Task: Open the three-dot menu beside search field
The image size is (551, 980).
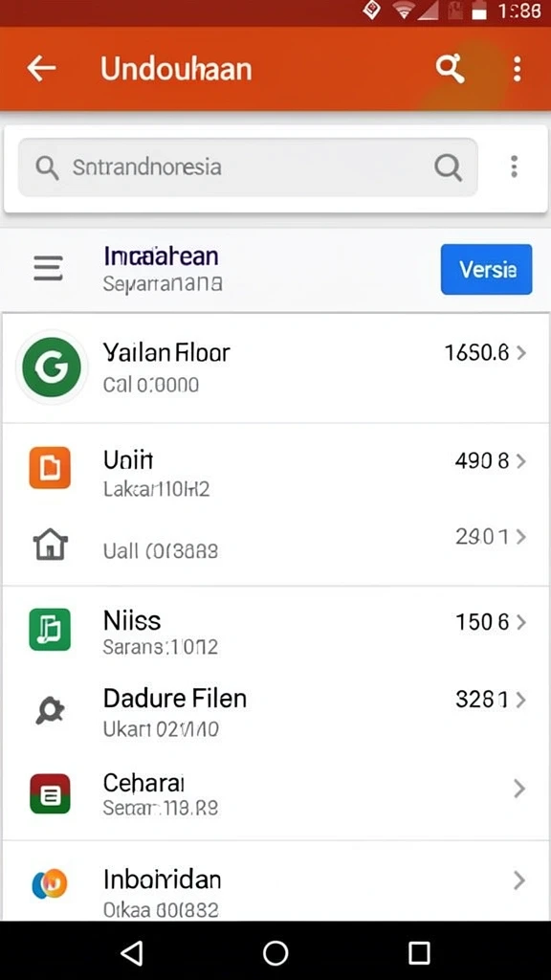Action: [514, 167]
